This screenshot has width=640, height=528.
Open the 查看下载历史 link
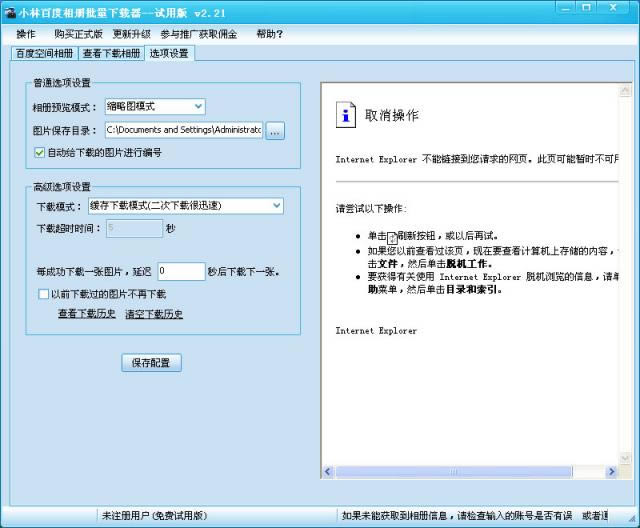pyautogui.click(x=87, y=314)
